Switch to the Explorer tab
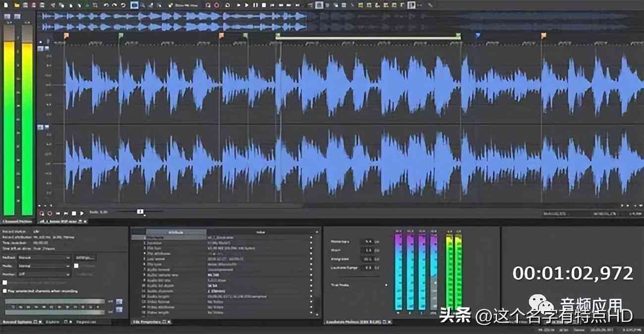The width and height of the screenshot is (644, 334). [x=53, y=322]
